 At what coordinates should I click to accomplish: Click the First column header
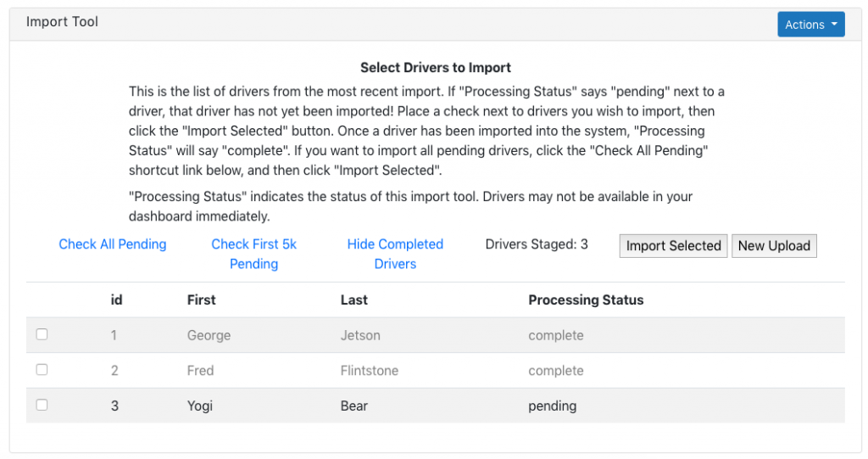pyautogui.click(x=202, y=299)
